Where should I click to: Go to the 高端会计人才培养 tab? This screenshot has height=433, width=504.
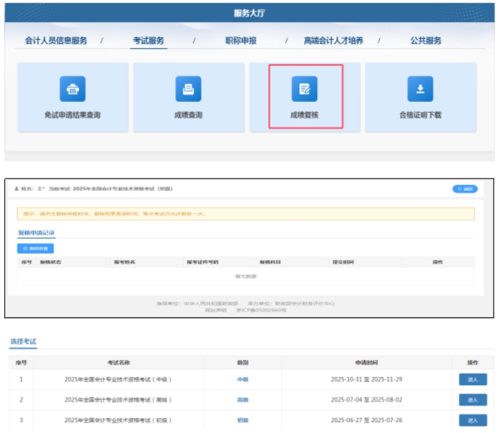tap(334, 41)
